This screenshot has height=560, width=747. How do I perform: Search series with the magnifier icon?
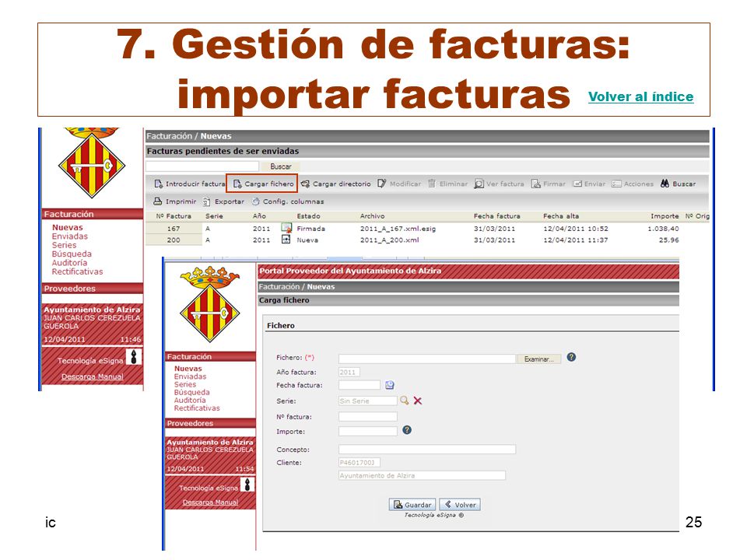tap(405, 401)
